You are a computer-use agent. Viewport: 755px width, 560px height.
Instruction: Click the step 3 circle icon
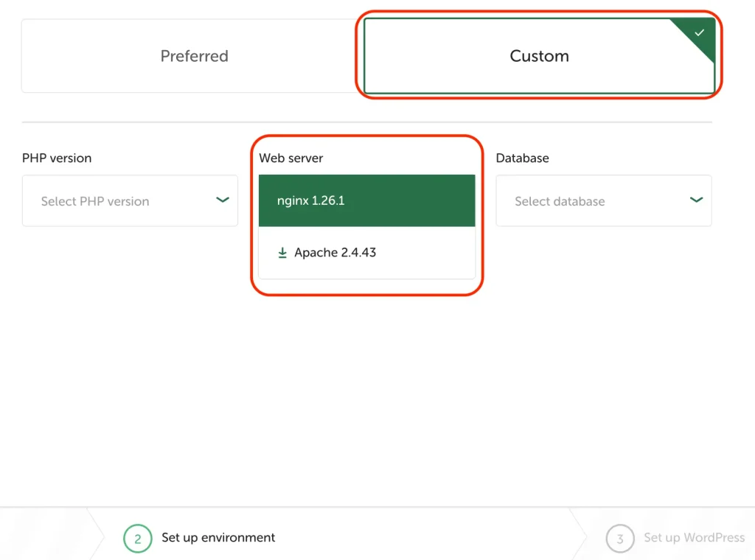click(619, 539)
